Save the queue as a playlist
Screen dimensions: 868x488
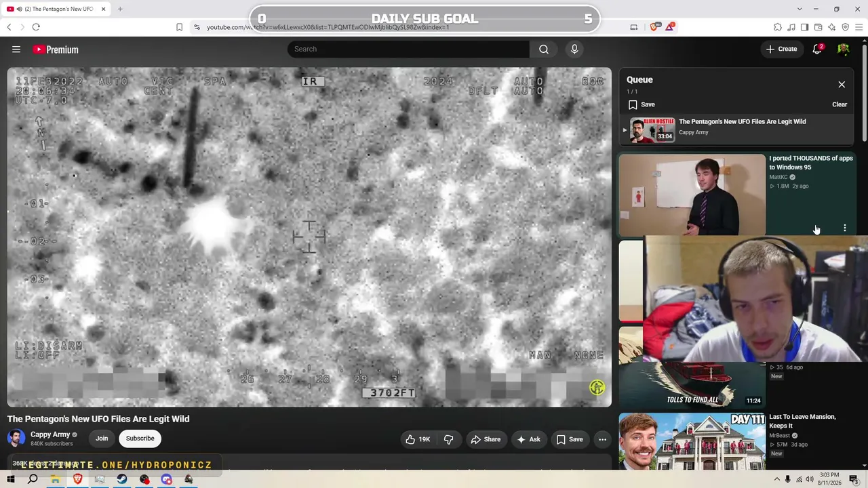click(x=642, y=104)
